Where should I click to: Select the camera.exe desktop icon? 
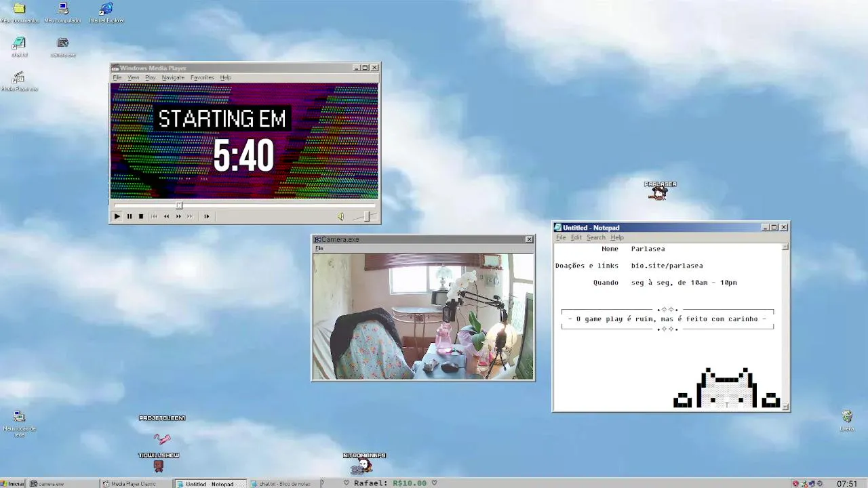pos(63,47)
